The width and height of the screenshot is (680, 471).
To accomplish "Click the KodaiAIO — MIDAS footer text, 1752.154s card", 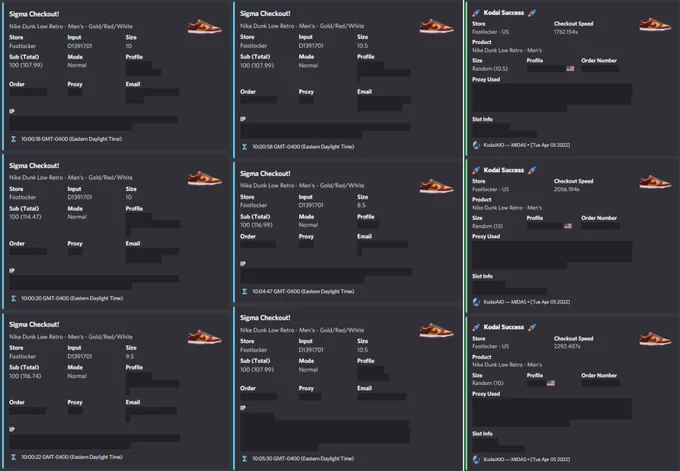I will (x=527, y=145).
